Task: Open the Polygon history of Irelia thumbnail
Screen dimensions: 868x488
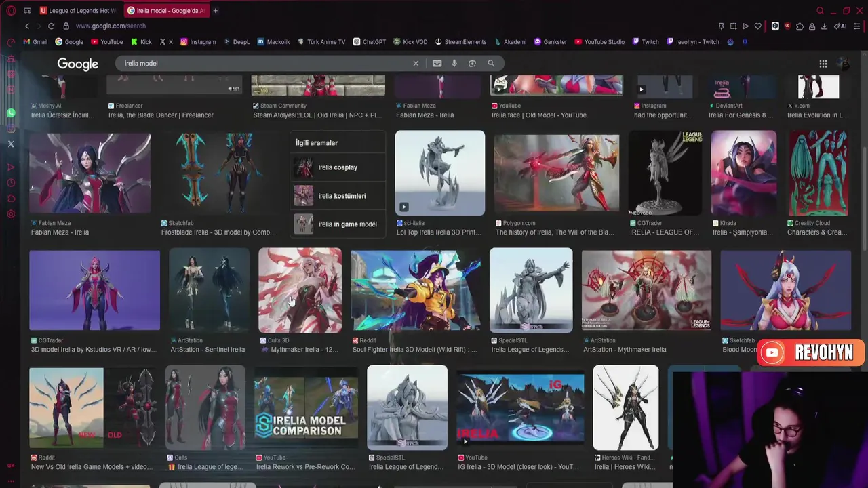Action: 557,174
